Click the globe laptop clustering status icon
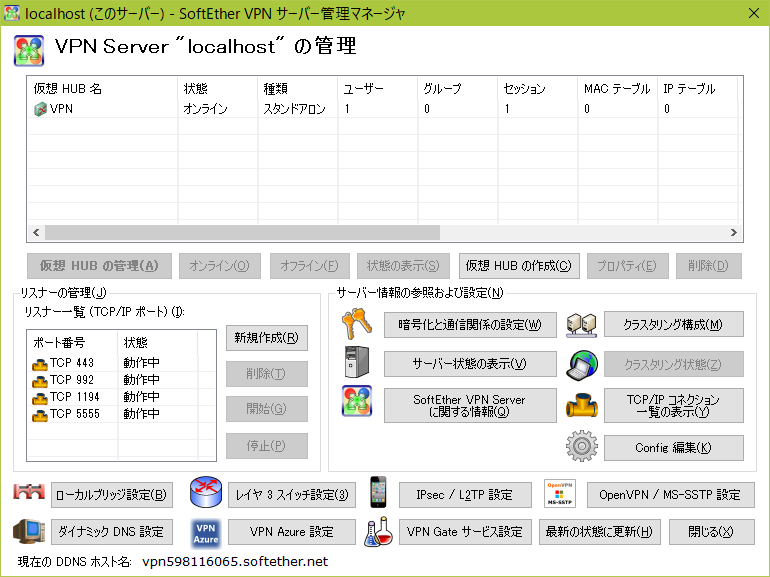The height and width of the screenshot is (577, 770). pyautogui.click(x=582, y=365)
